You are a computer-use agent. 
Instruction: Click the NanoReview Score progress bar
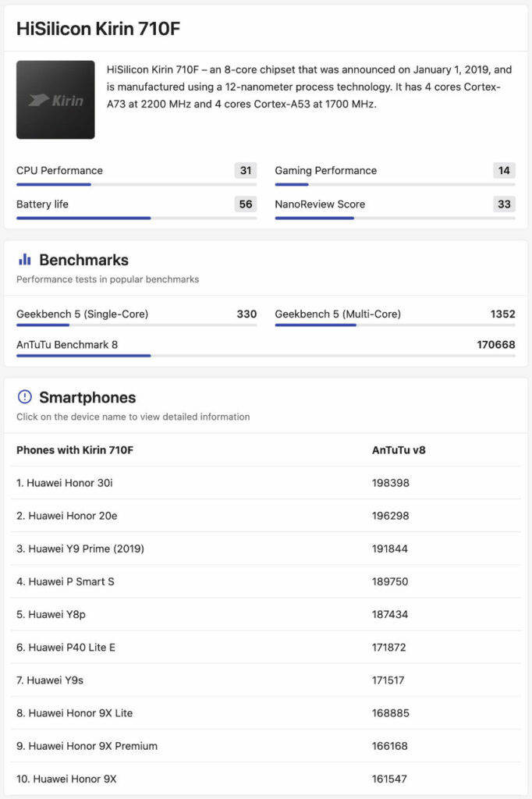click(x=395, y=218)
